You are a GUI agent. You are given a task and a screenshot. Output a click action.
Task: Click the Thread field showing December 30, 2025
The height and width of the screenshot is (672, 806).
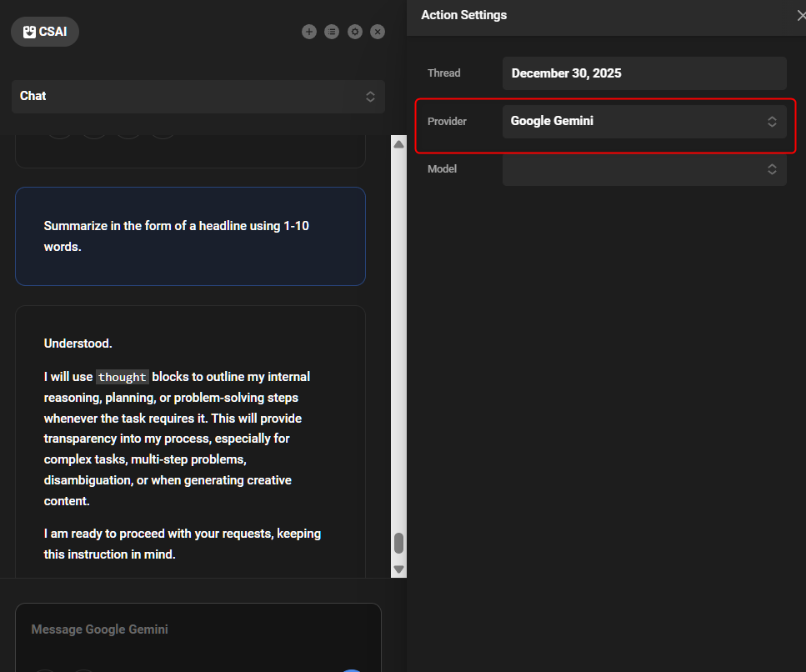click(643, 73)
